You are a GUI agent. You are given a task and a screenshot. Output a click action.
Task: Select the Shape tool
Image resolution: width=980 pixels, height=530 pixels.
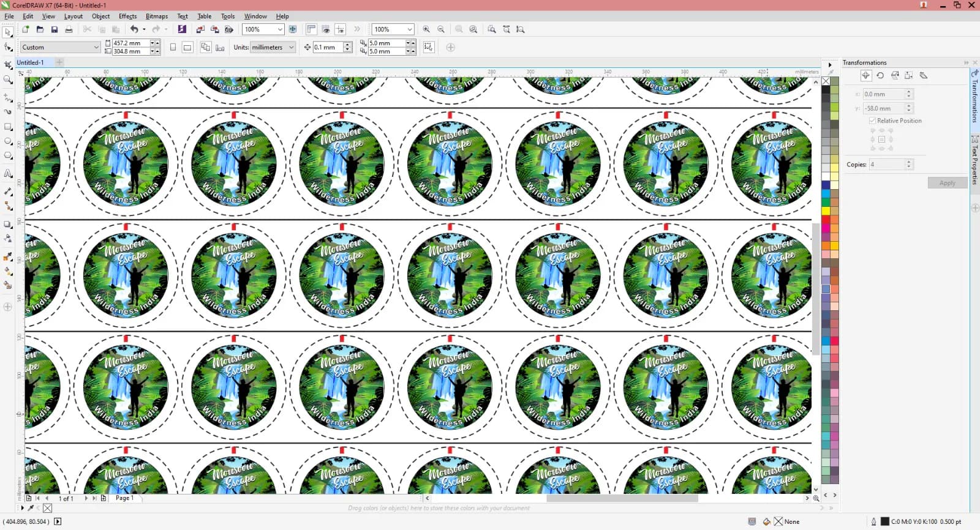tap(8, 48)
